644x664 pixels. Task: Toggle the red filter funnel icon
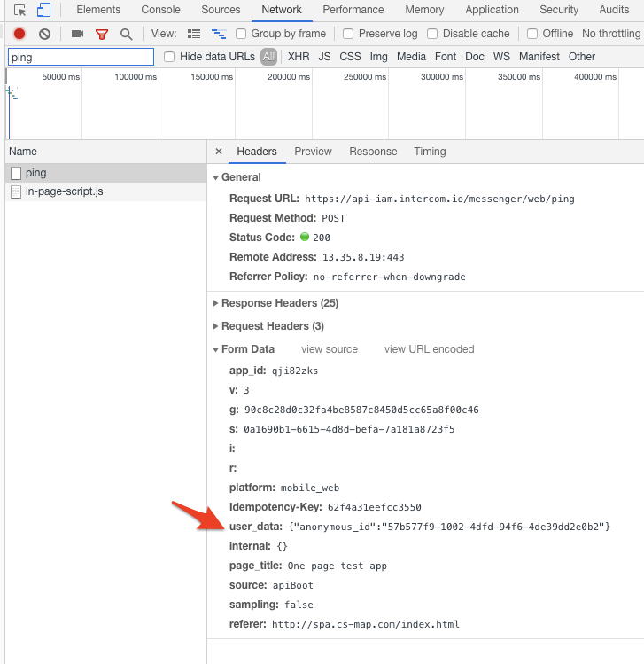tap(102, 35)
